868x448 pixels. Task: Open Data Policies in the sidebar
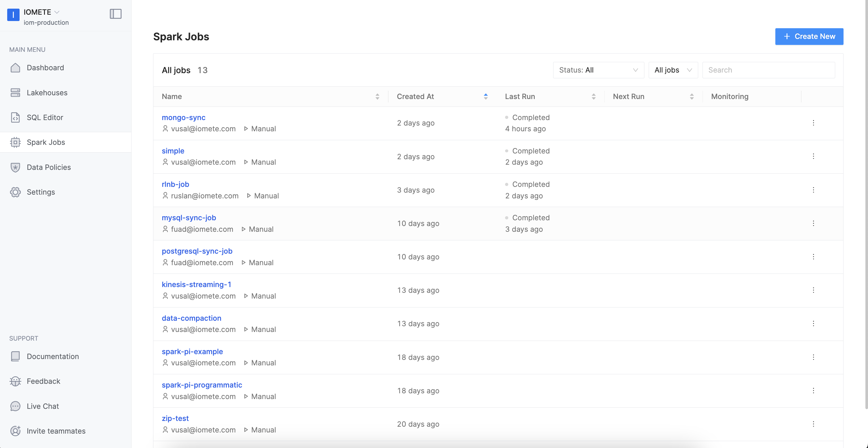point(66,167)
